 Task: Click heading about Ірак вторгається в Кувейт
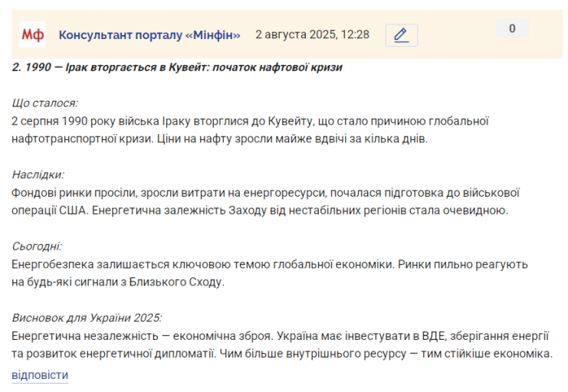tap(177, 67)
